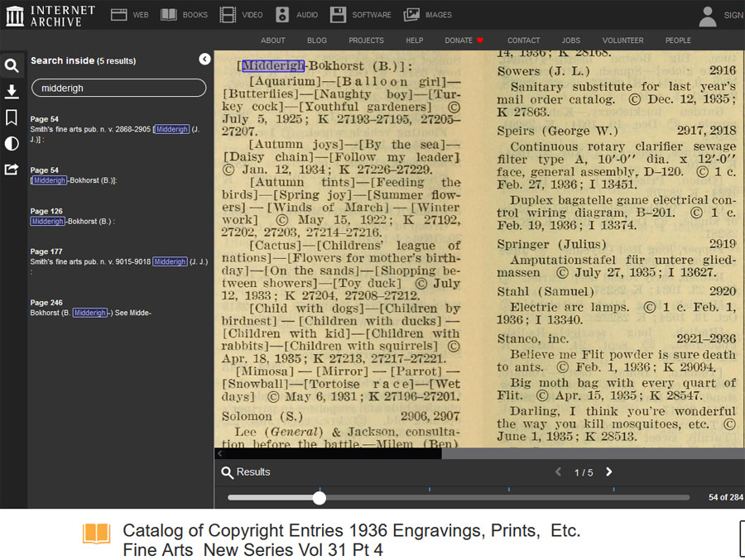The image size is (745, 560).
Task: Click the bookmark icon in sidebar
Action: click(12, 117)
